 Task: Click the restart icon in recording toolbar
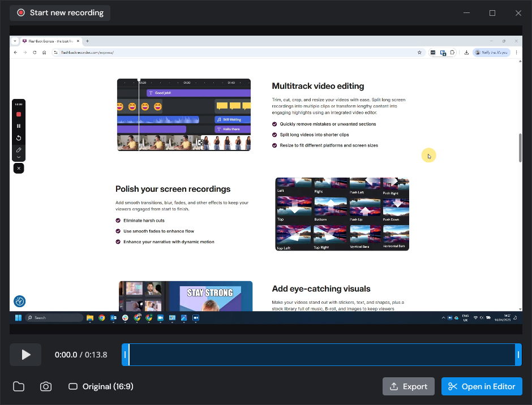[x=19, y=138]
